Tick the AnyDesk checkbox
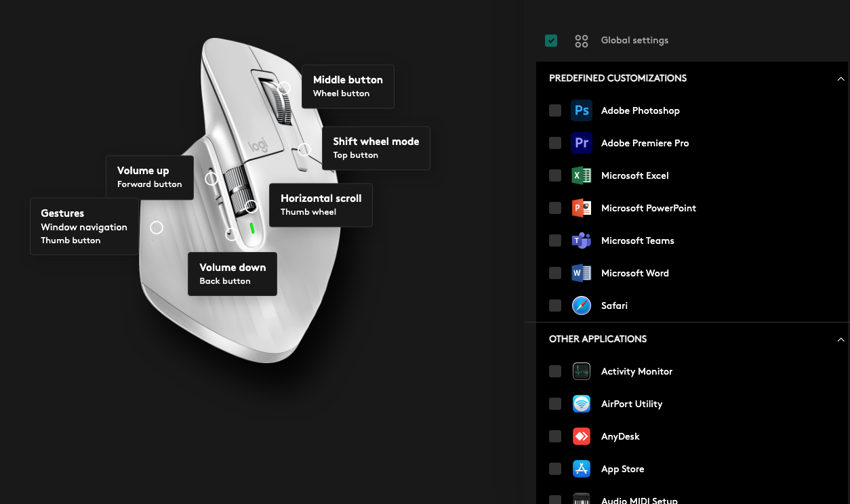Image resolution: width=850 pixels, height=504 pixels. pyautogui.click(x=555, y=436)
